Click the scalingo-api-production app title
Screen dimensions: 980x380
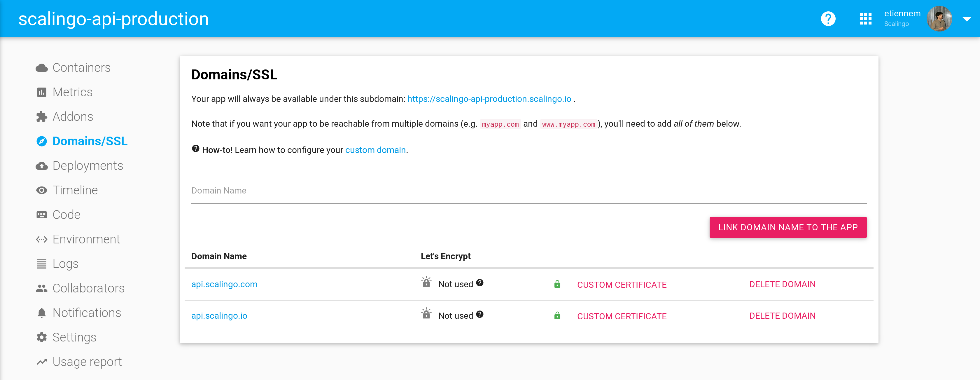coord(113,19)
